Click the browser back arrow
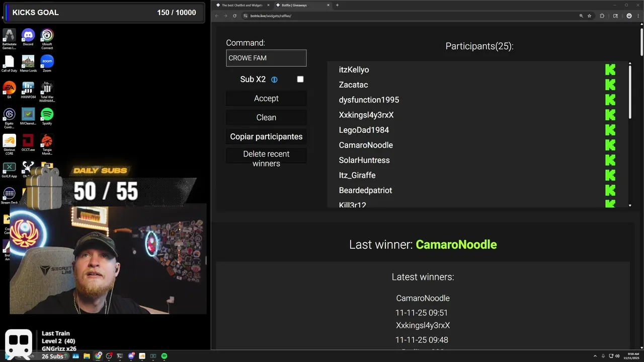Screen dimensions: 644x362 217,16
